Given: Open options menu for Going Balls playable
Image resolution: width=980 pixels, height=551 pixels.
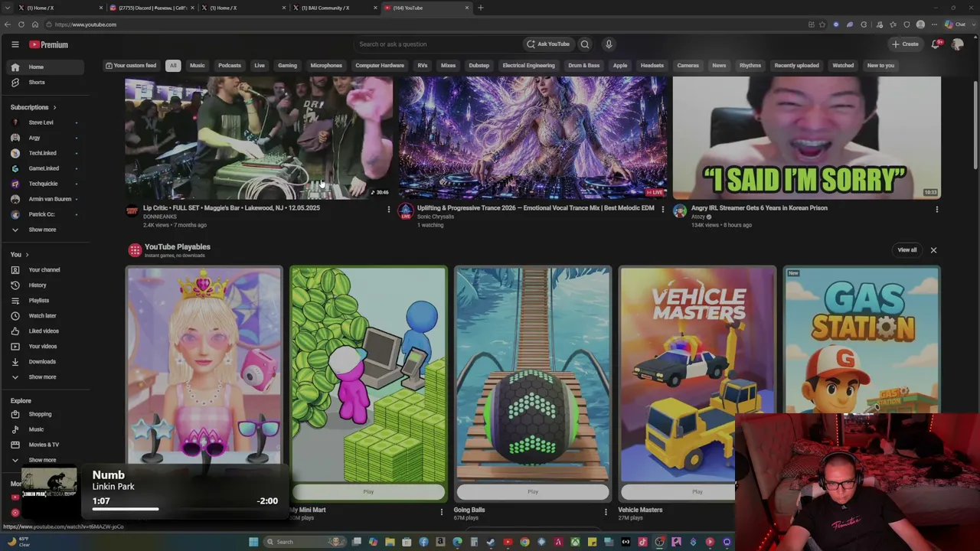Looking at the screenshot, I should pos(606,511).
